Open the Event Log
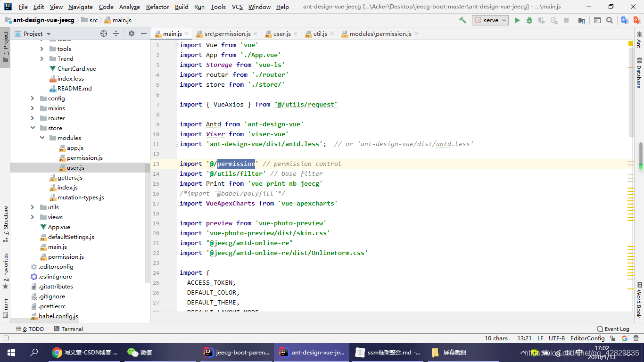The height and width of the screenshot is (362, 644). pyautogui.click(x=613, y=329)
